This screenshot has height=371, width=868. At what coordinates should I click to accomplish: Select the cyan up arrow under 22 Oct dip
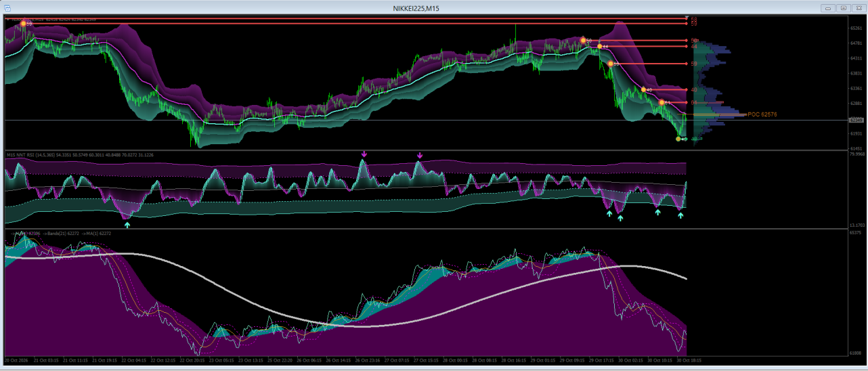click(127, 224)
